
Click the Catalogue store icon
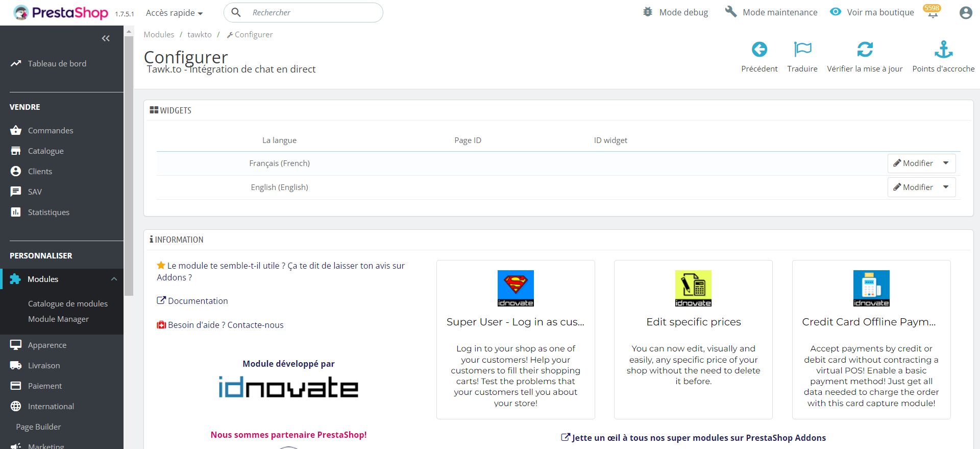tap(16, 151)
